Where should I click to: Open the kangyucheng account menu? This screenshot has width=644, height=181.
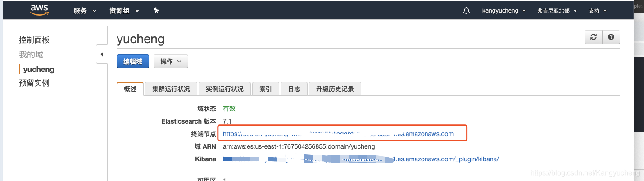pos(504,11)
